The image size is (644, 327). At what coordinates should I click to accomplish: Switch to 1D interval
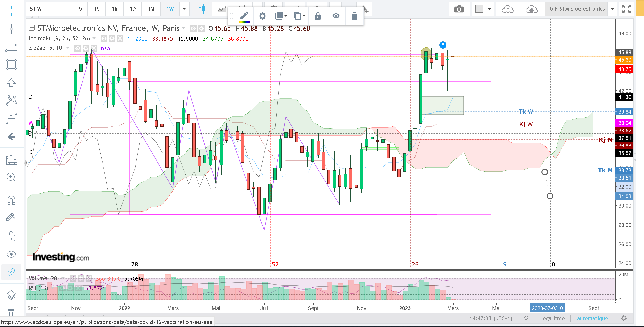[x=132, y=9]
